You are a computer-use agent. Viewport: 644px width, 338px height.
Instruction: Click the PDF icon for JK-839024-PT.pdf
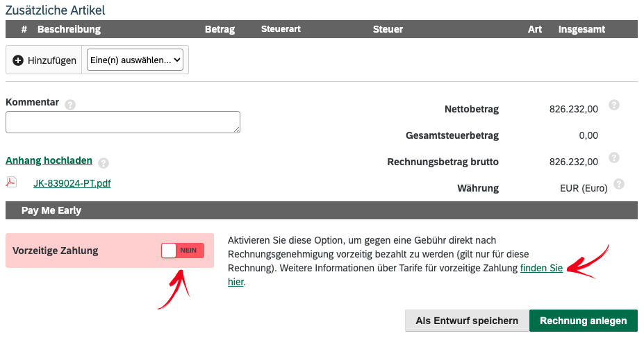(11, 182)
